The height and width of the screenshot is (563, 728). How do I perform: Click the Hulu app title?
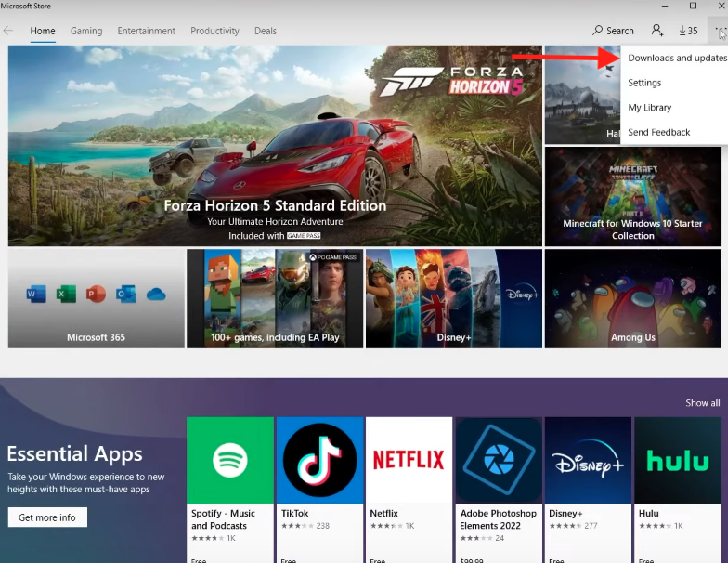click(648, 513)
